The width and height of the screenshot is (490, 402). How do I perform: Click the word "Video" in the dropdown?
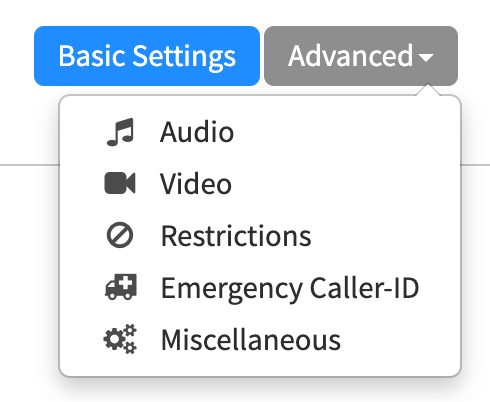(x=196, y=184)
